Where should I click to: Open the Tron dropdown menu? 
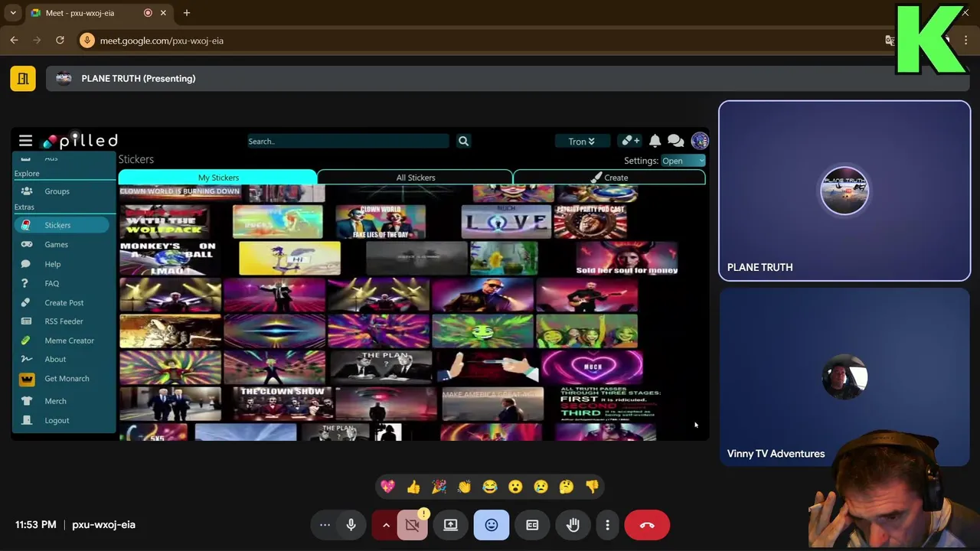[x=582, y=141]
